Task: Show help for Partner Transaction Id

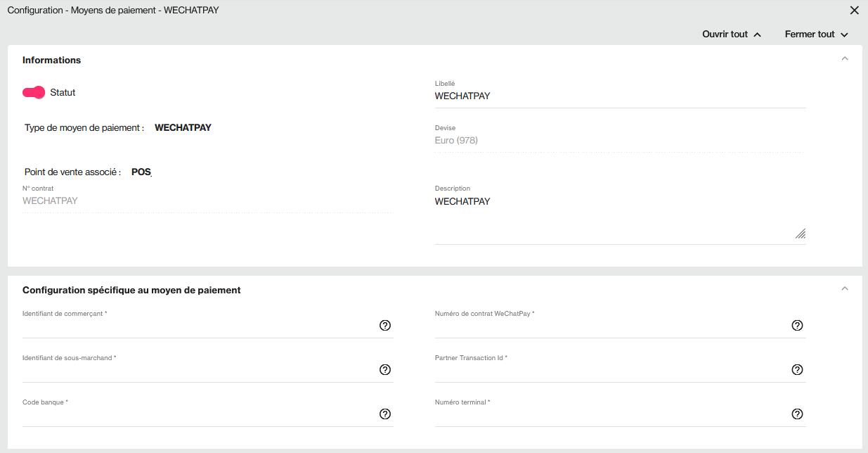Action: point(797,370)
